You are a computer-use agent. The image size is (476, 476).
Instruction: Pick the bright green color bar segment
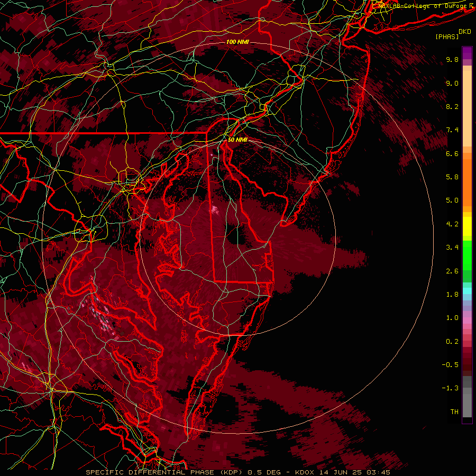tap(467, 255)
